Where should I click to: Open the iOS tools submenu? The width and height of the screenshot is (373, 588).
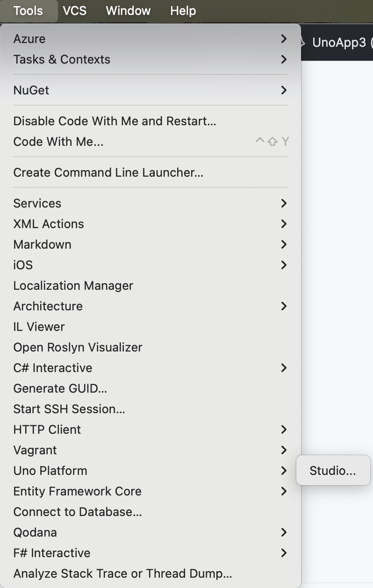[x=284, y=265]
